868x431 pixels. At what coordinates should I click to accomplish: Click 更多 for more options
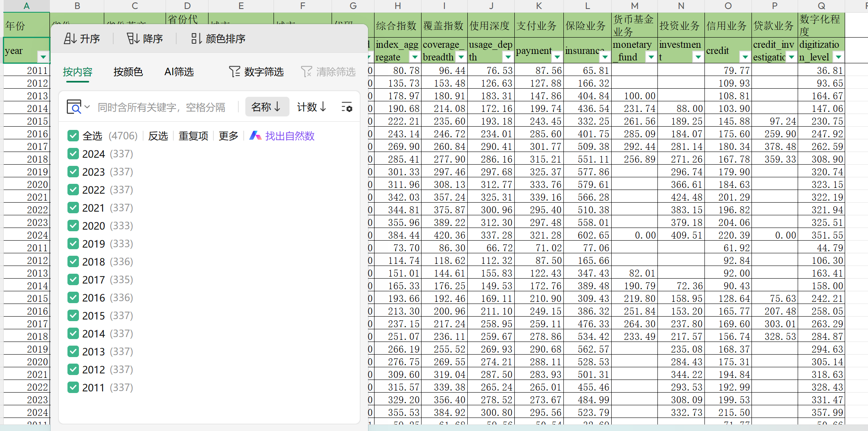coord(229,136)
